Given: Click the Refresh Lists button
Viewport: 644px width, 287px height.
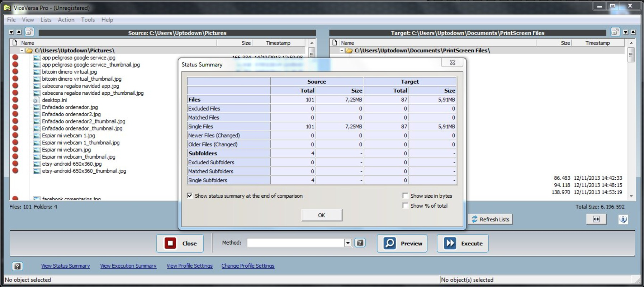Looking at the screenshot, I should [490, 219].
